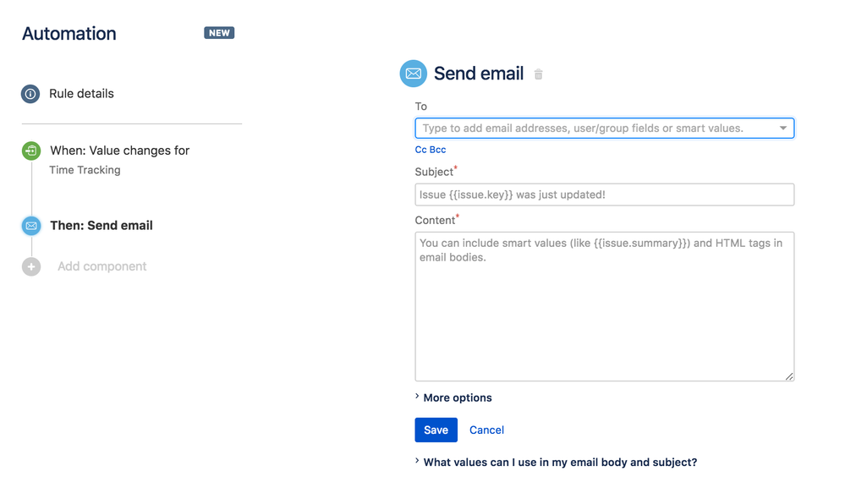Click the Subject input field
845x504 pixels.
tap(604, 194)
